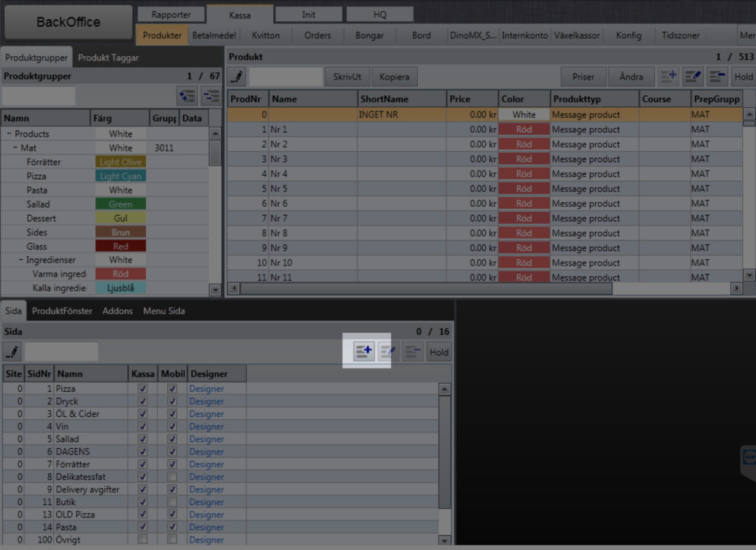Check the Kassa box for Övrigt
This screenshot has width=756, height=550.
[x=142, y=540]
